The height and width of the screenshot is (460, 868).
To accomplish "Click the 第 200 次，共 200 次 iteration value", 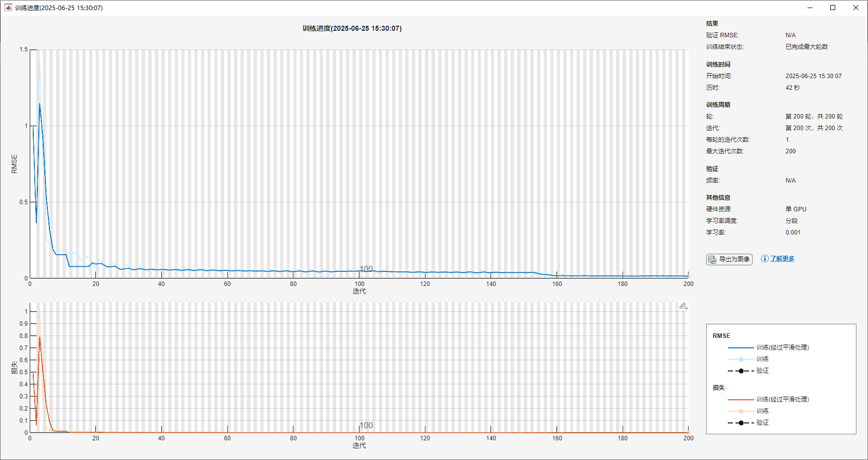I will (x=814, y=128).
